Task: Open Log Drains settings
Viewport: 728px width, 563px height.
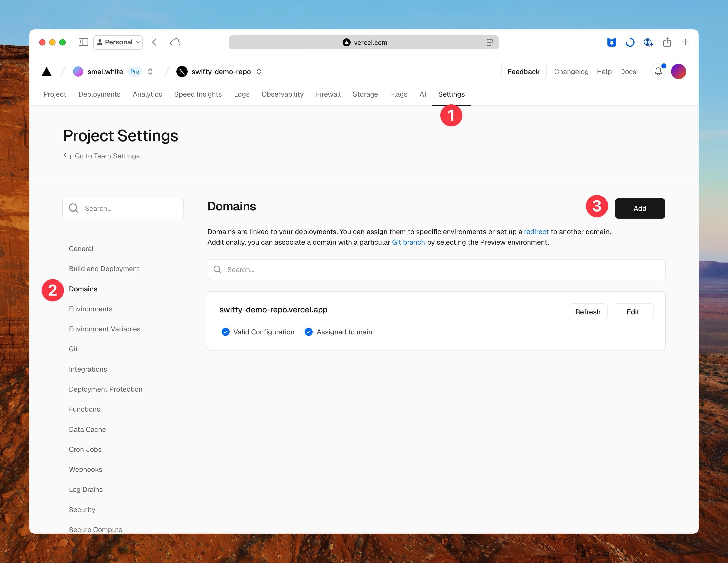Action: (86, 489)
